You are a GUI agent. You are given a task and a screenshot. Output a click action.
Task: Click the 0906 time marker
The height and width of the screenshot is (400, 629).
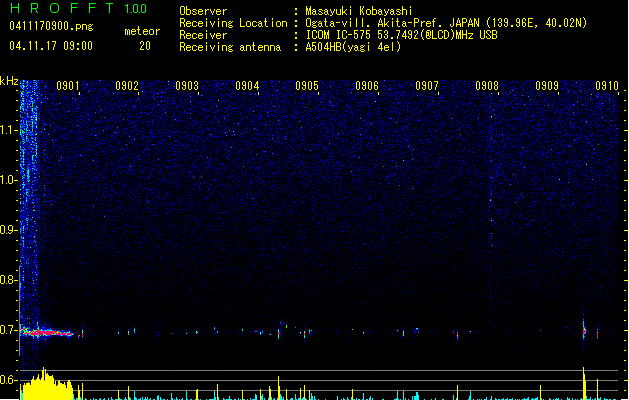coord(367,86)
